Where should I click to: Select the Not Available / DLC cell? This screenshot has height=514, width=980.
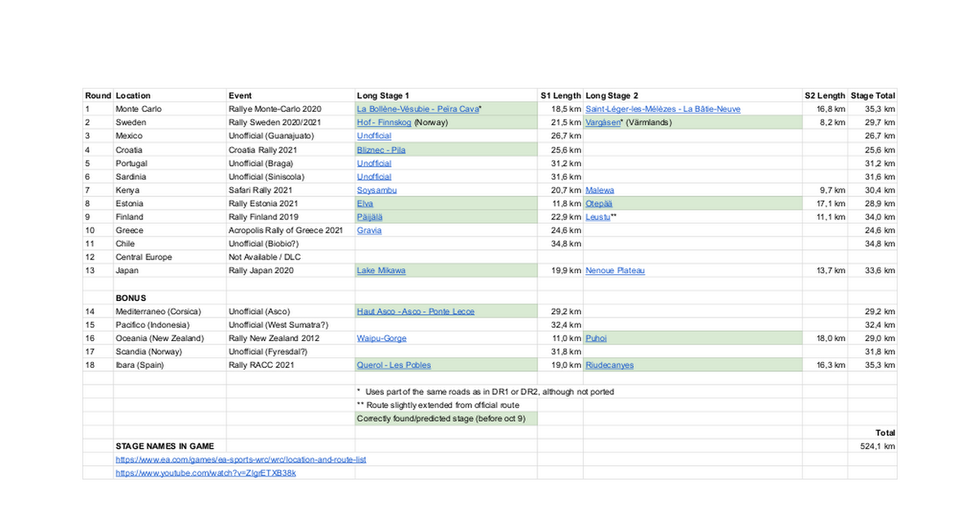click(x=291, y=257)
